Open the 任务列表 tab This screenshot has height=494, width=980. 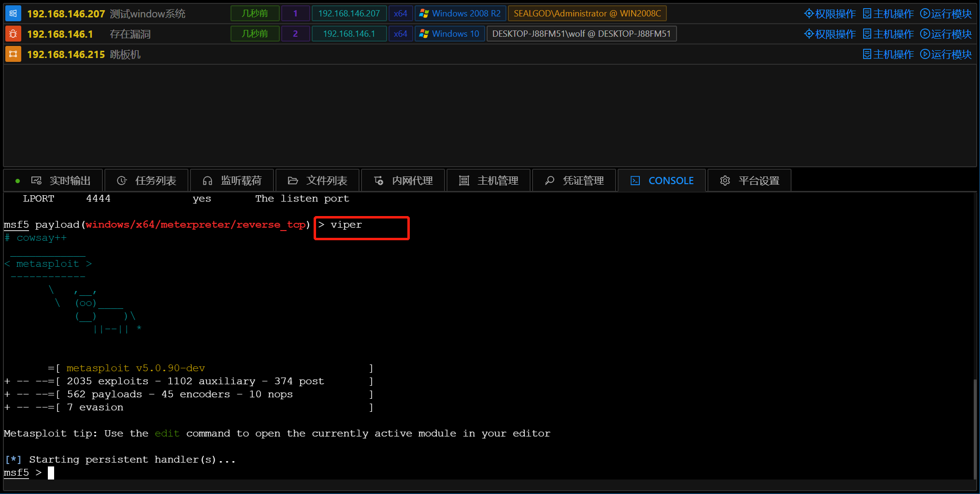[x=146, y=180]
